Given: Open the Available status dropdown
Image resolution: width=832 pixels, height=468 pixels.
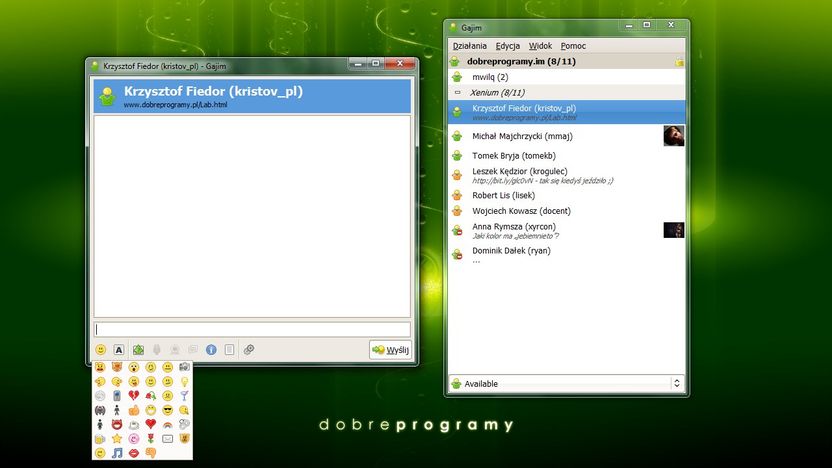Looking at the screenshot, I should click(x=566, y=383).
